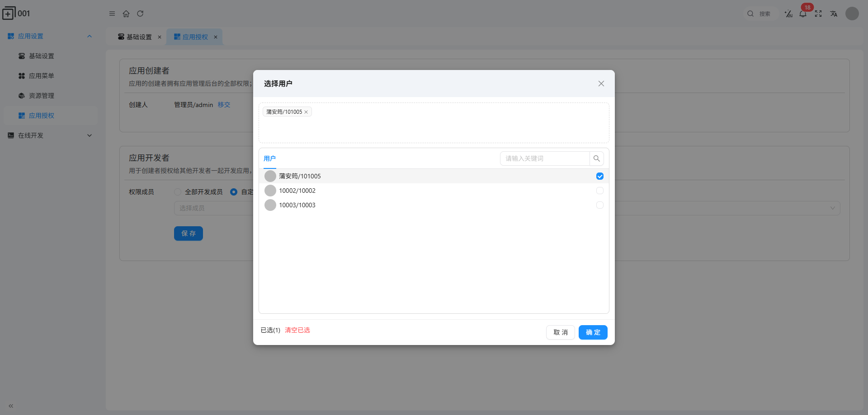The width and height of the screenshot is (868, 415).
Task: Click the 10002/10002 user name
Action: [x=297, y=191]
